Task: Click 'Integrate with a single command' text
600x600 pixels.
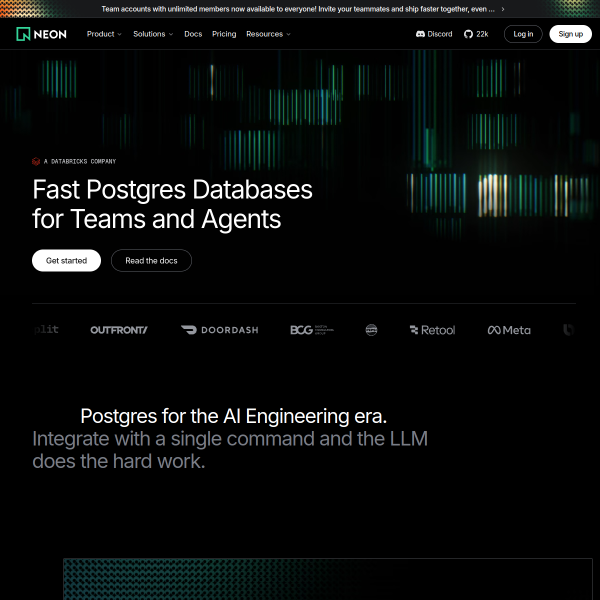Action: pos(173,439)
